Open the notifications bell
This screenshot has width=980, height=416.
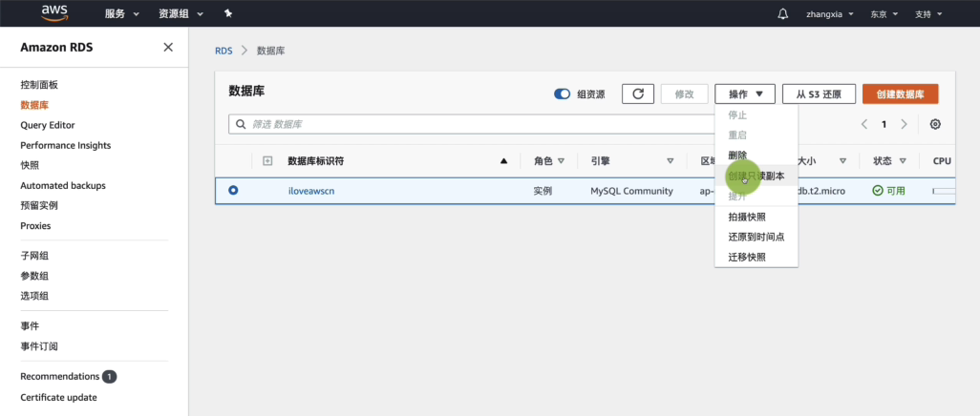point(782,13)
